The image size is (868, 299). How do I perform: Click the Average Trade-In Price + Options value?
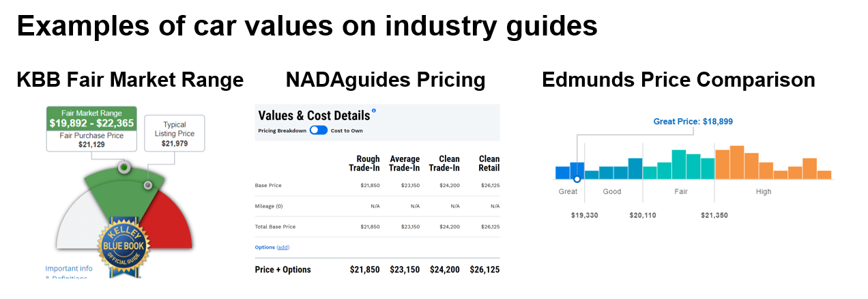(405, 270)
